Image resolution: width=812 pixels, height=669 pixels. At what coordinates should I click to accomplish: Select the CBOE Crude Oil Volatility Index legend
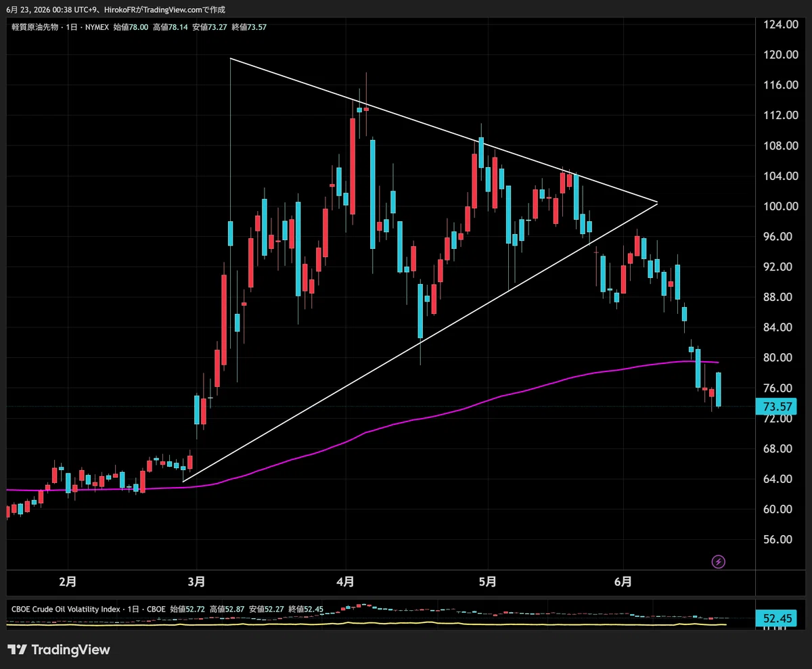click(66, 609)
